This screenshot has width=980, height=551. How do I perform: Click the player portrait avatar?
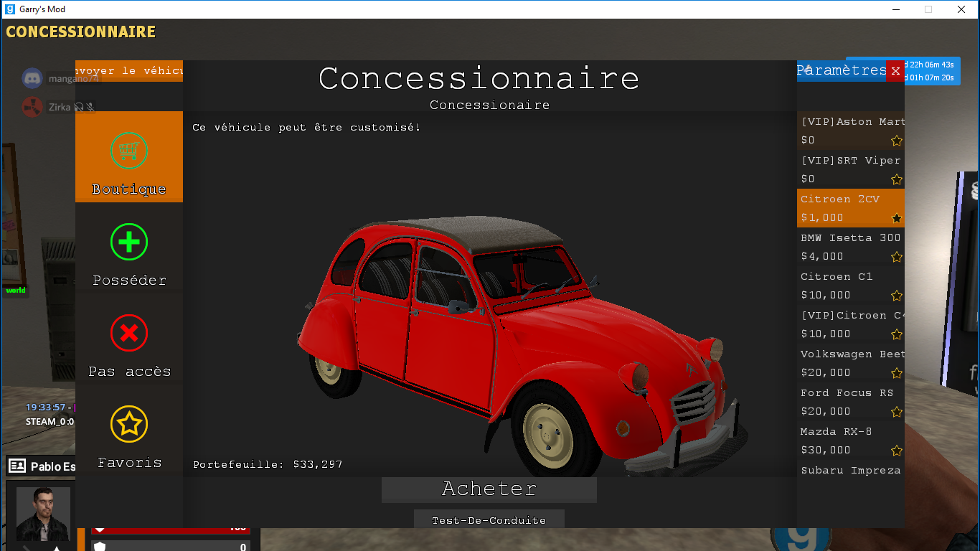(x=43, y=514)
